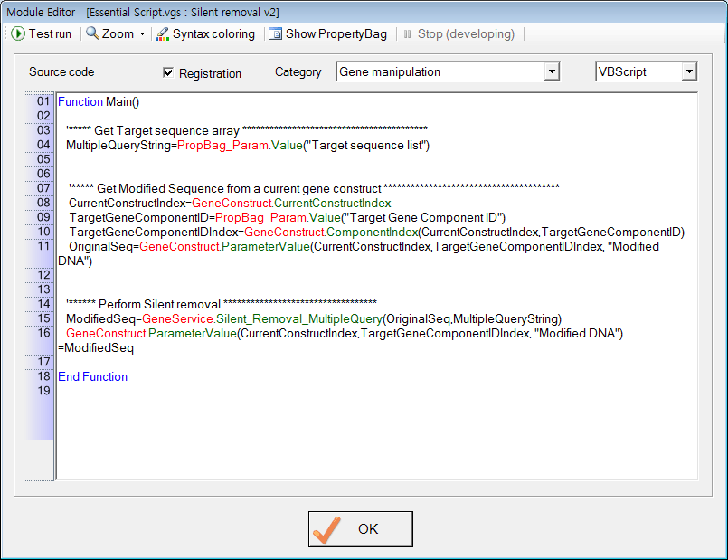Click the MultipleQueryString=PropBag_Param line of code
This screenshot has width=728, height=560.
pos(247,145)
